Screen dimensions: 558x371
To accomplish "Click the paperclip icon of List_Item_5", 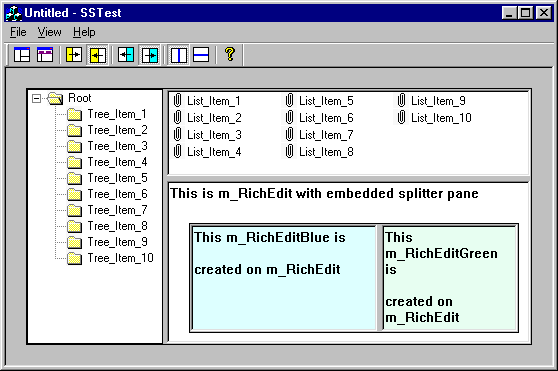I will point(289,101).
